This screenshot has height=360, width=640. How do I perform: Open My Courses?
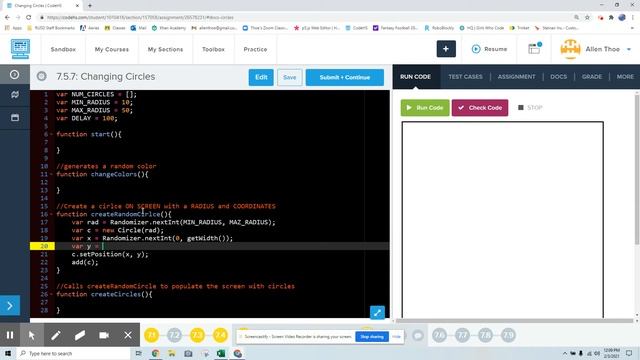111,49
